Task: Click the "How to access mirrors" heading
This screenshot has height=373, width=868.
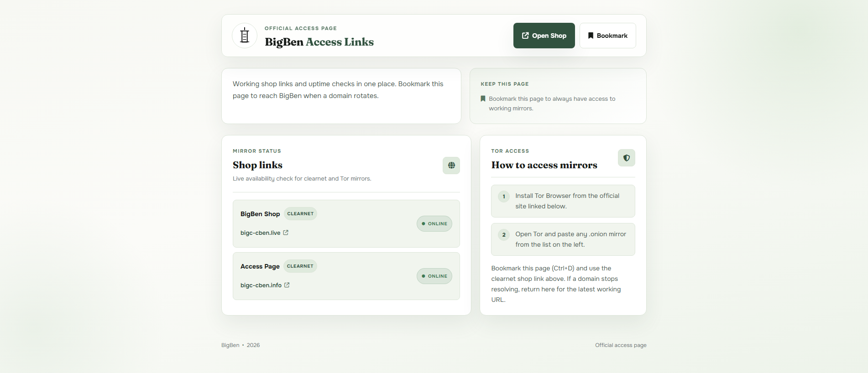Action: tap(544, 165)
